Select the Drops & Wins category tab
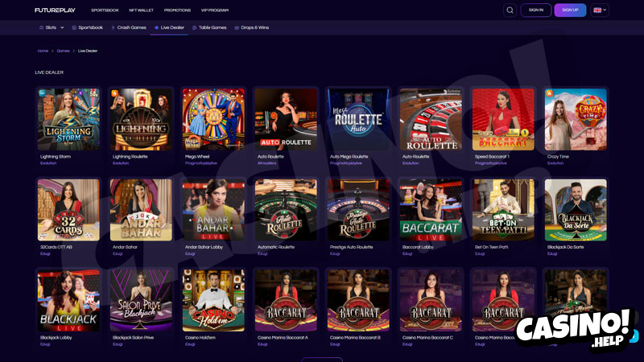Image resolution: width=644 pixels, height=362 pixels. coord(251,27)
